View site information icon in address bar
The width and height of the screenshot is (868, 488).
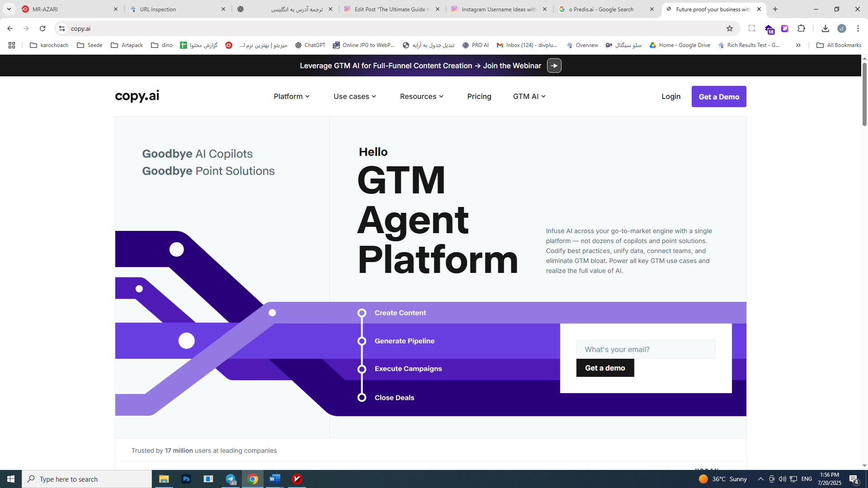tap(62, 28)
